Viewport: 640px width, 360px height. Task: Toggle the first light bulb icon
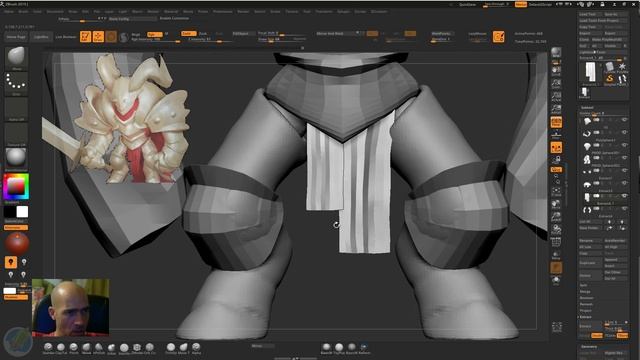11,262
